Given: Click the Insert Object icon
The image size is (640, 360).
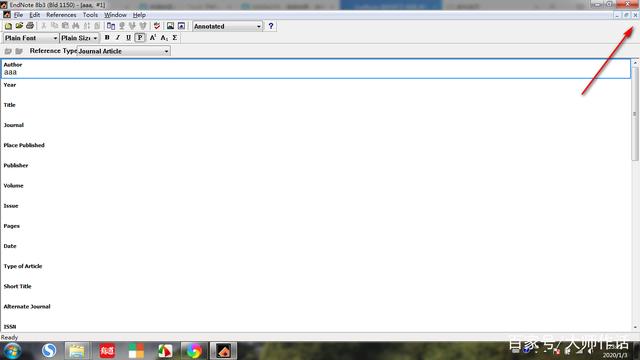Looking at the screenshot, I should click(181, 26).
